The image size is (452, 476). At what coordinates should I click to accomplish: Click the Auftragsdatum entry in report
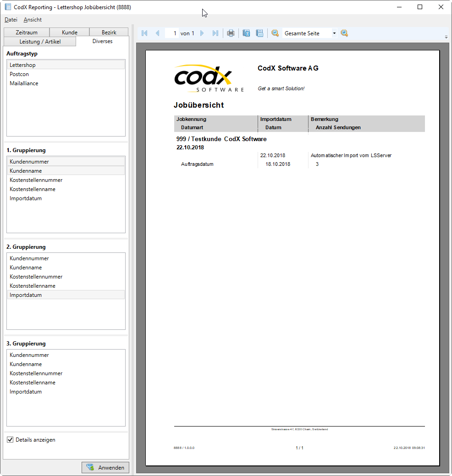[x=197, y=164]
